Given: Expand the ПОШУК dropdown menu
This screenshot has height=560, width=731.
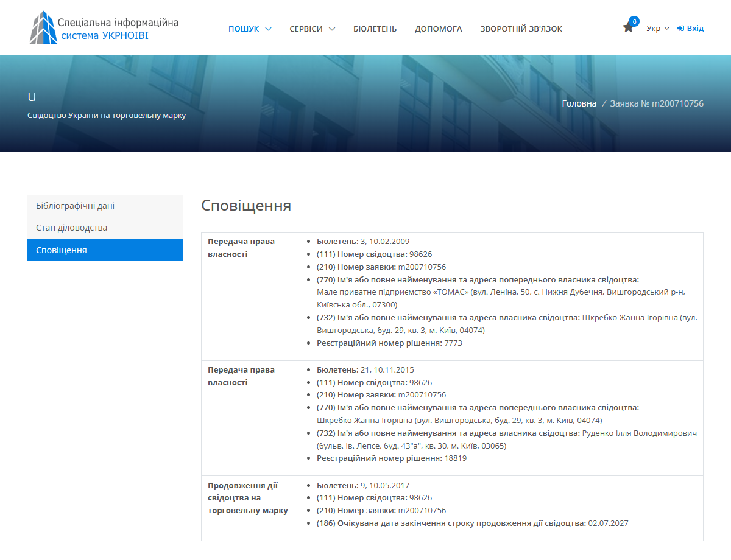Looking at the screenshot, I should [250, 29].
